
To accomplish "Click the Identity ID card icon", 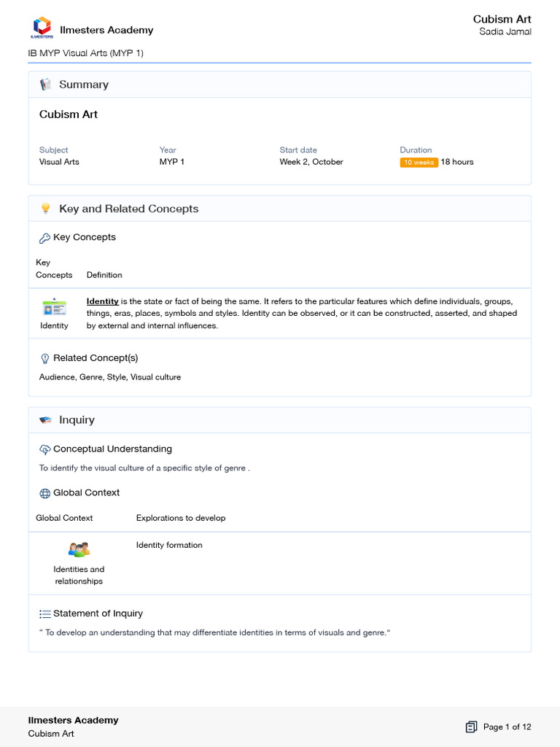I will pos(54,307).
